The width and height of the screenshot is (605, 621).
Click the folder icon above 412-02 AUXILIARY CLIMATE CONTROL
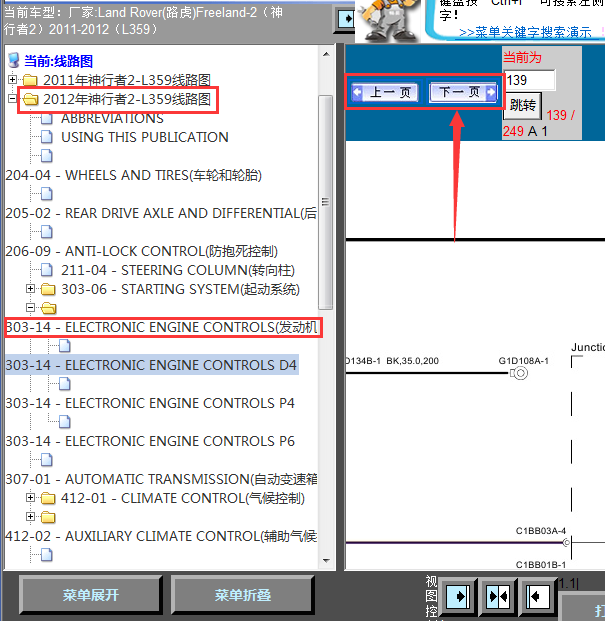pyautogui.click(x=48, y=517)
